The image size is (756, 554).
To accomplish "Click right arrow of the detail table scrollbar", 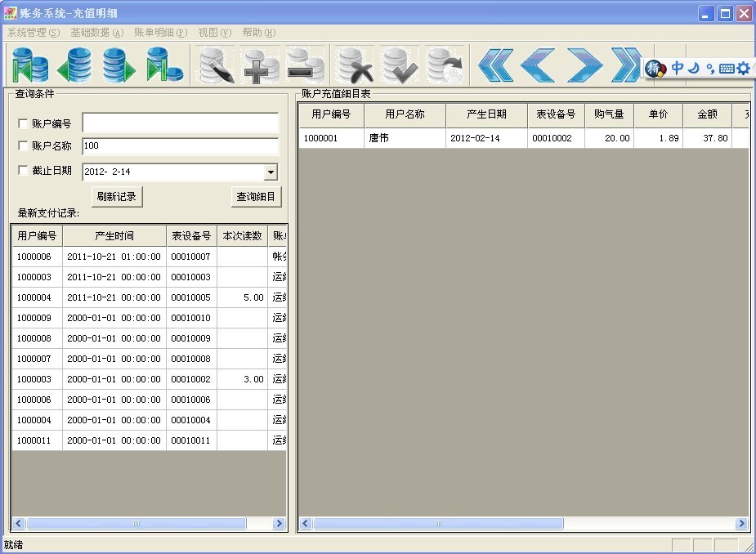I will (741, 524).
